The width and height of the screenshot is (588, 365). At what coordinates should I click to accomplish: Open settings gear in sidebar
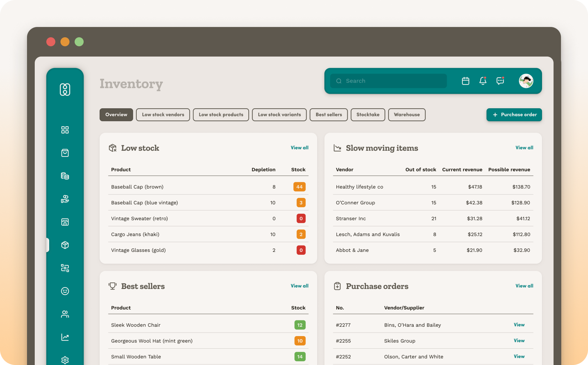tap(65, 360)
